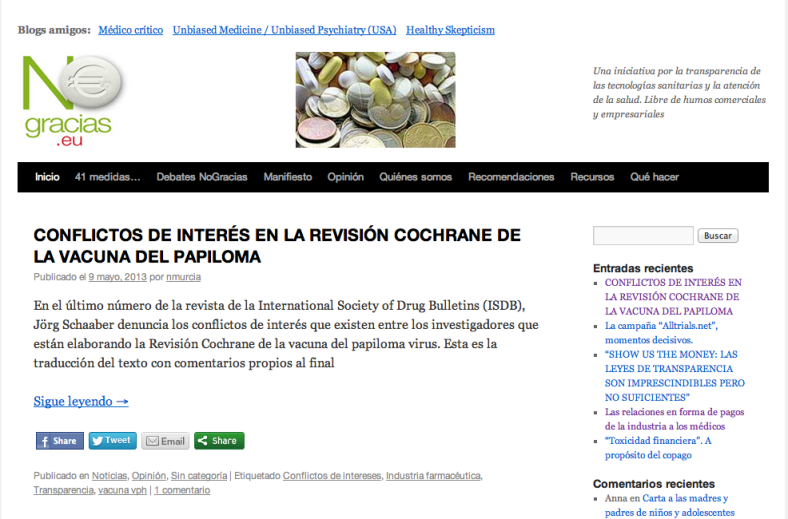Click the Email share button

165,440
